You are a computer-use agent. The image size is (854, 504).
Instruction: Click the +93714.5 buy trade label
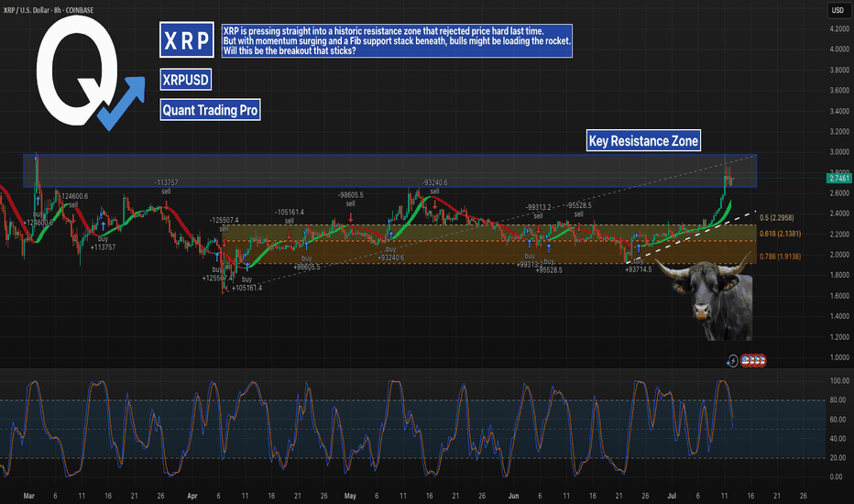pos(639,266)
